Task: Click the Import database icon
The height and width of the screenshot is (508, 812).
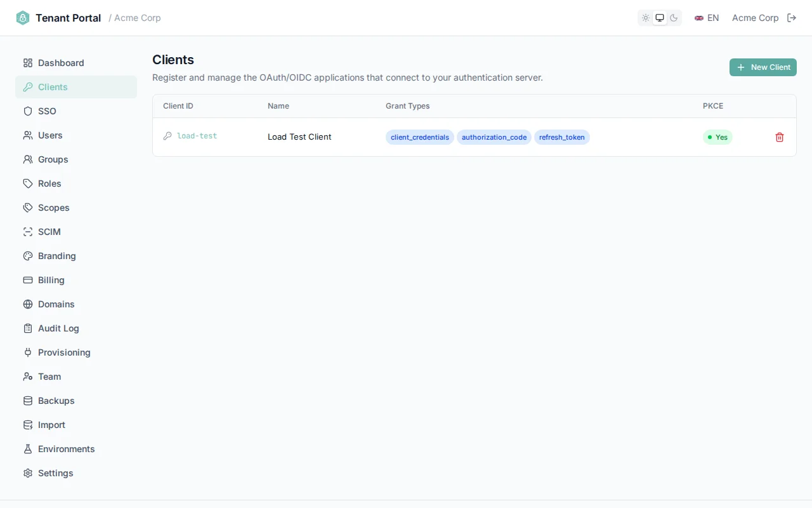Action: coord(28,425)
